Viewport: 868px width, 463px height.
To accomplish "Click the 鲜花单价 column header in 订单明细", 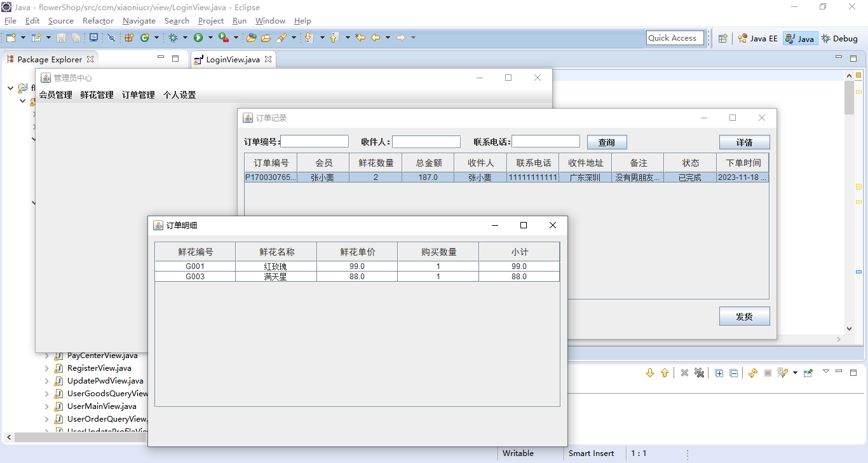I will click(x=357, y=252).
